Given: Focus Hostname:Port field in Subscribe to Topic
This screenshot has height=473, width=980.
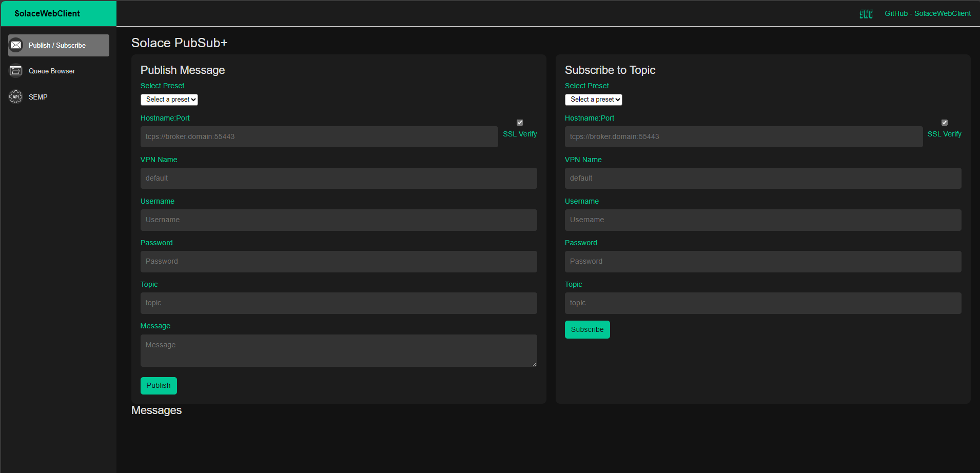Looking at the screenshot, I should pos(744,136).
